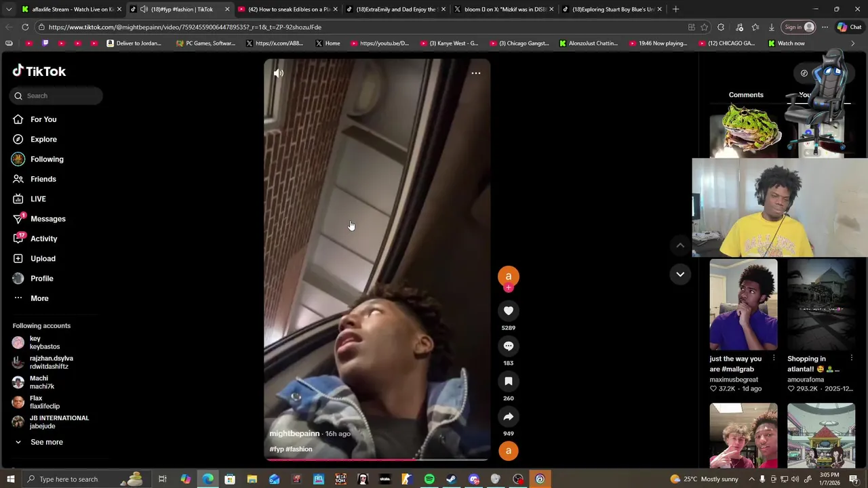The width and height of the screenshot is (868, 488).
Task: Click the TikTok logo
Action: pos(39,71)
